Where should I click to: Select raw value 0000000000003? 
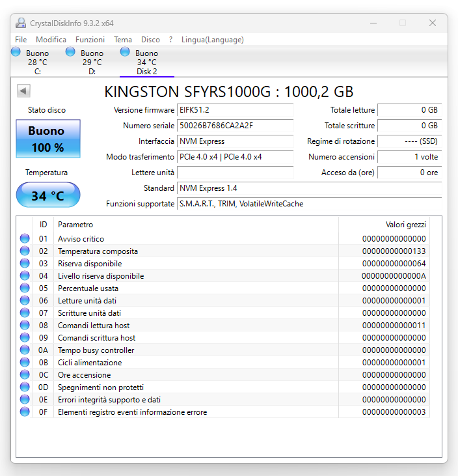click(x=394, y=412)
